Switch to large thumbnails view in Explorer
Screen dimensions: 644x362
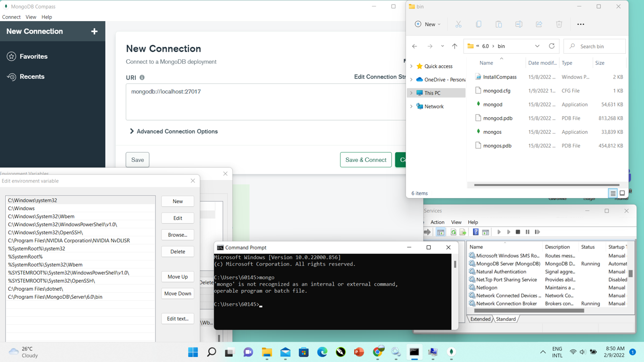(x=622, y=193)
